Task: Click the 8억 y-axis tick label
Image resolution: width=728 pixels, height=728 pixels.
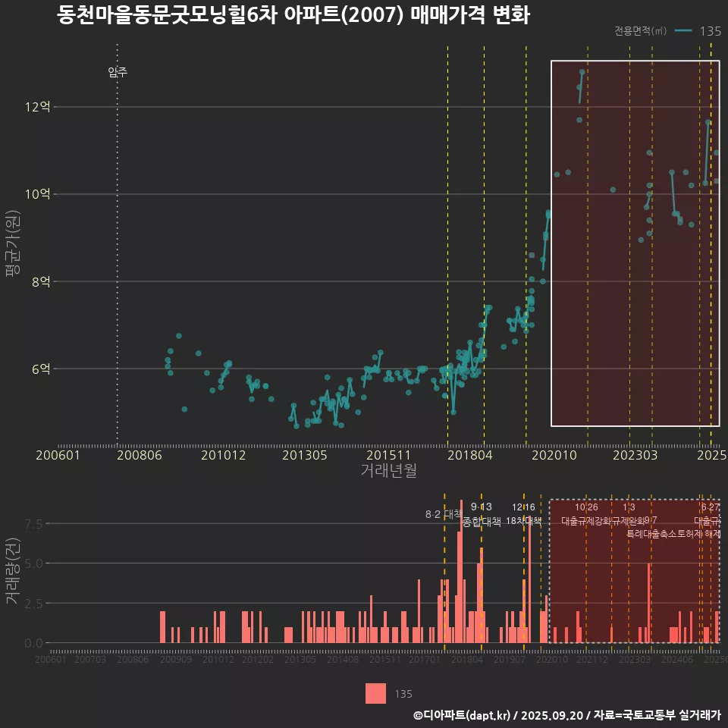Action: 41,281
